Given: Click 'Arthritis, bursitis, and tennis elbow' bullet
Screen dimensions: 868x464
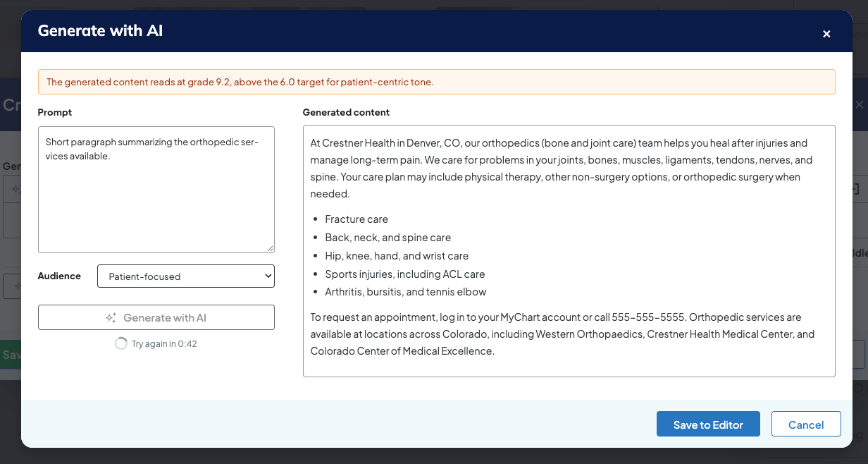Looking at the screenshot, I should [406, 292].
